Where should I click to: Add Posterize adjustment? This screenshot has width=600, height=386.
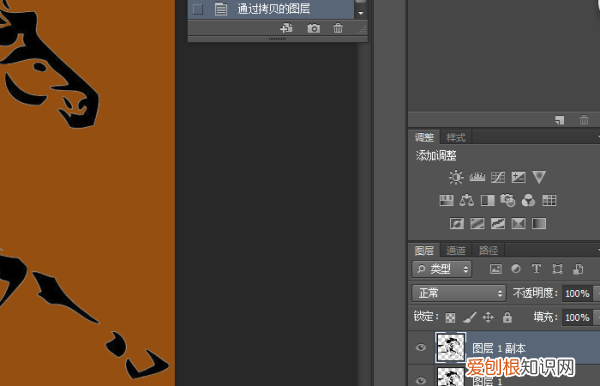coord(477,223)
